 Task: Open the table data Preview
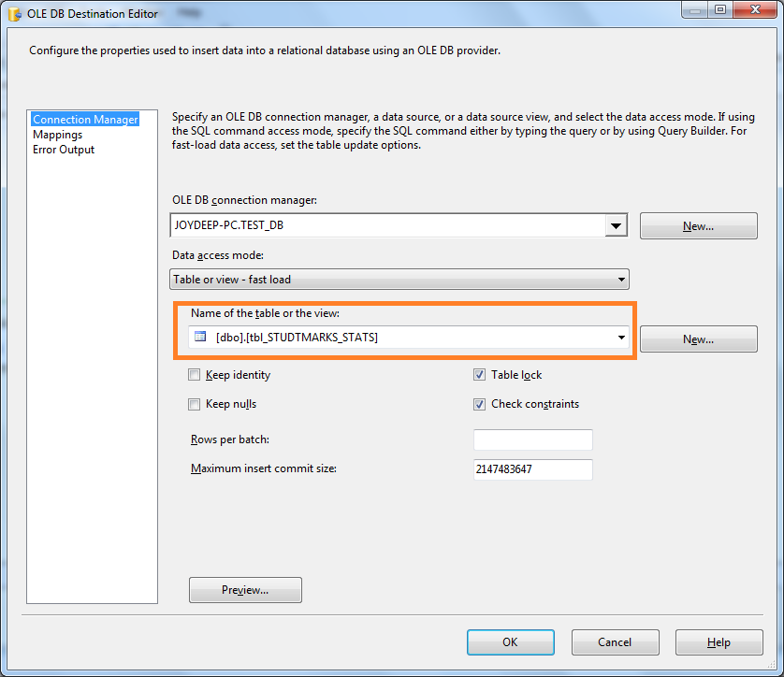(245, 589)
